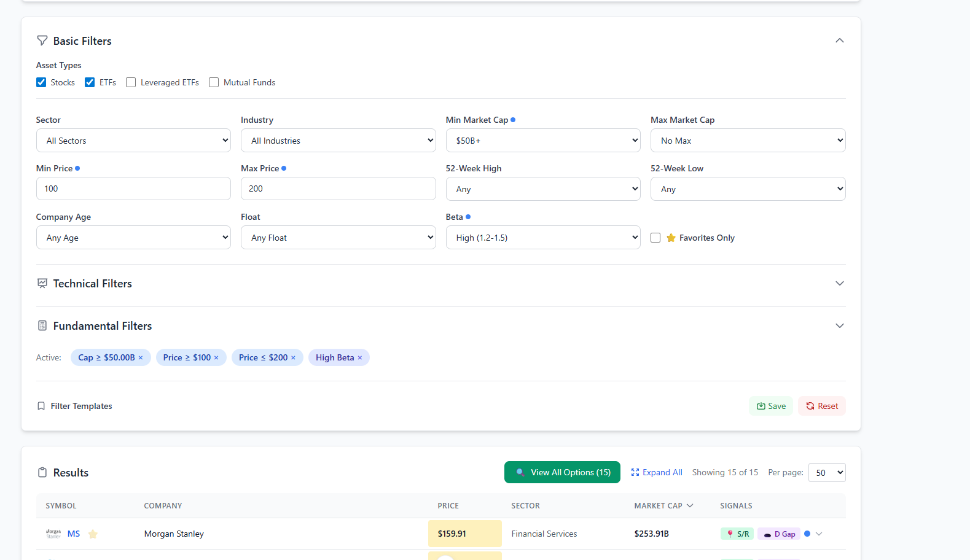The width and height of the screenshot is (970, 560).
Task: Click the $253.91B market cap value
Action: (x=652, y=534)
